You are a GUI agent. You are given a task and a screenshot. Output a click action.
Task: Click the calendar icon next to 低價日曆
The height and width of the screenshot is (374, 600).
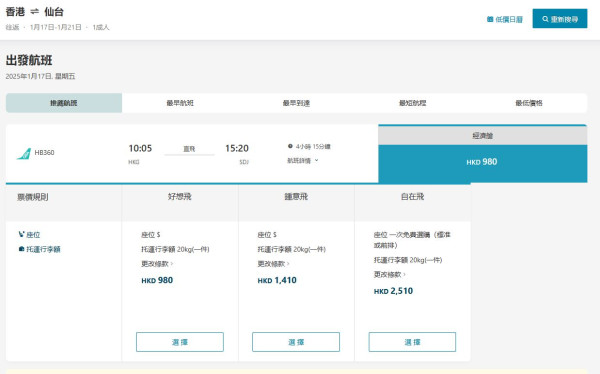click(x=490, y=19)
